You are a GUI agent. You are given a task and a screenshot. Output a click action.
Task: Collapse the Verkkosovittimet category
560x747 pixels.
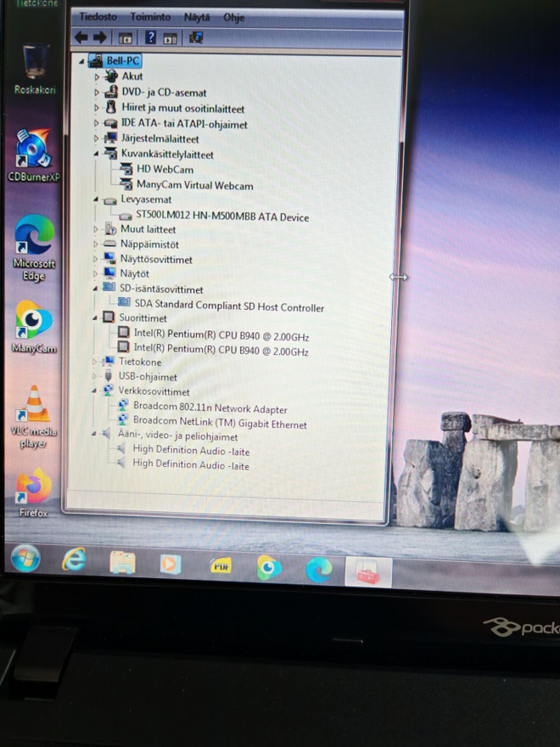tap(94, 391)
